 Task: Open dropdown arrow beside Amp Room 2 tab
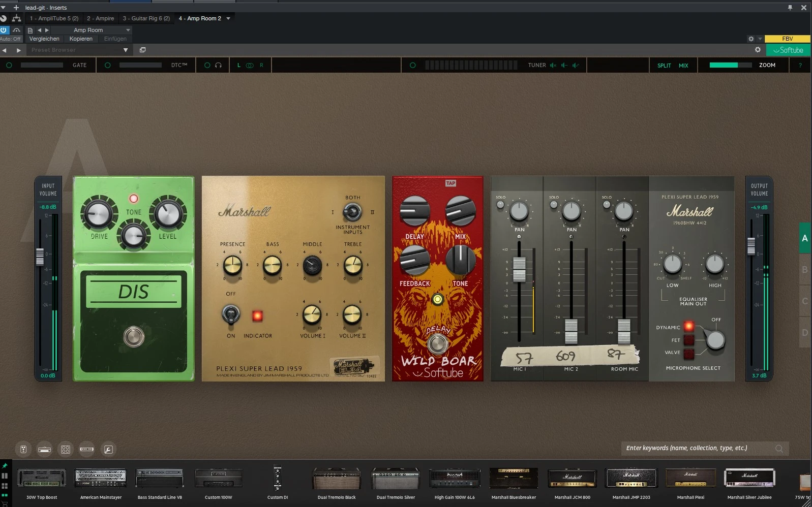tap(228, 19)
